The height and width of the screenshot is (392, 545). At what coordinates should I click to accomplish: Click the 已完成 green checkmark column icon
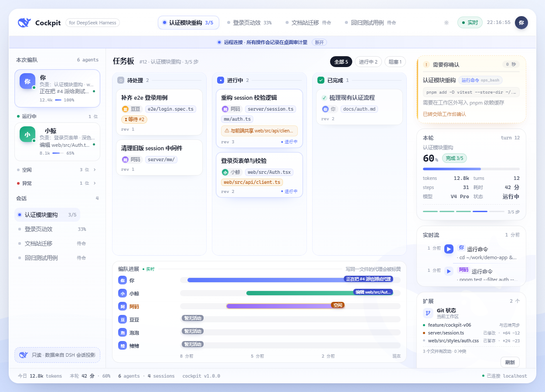click(321, 80)
